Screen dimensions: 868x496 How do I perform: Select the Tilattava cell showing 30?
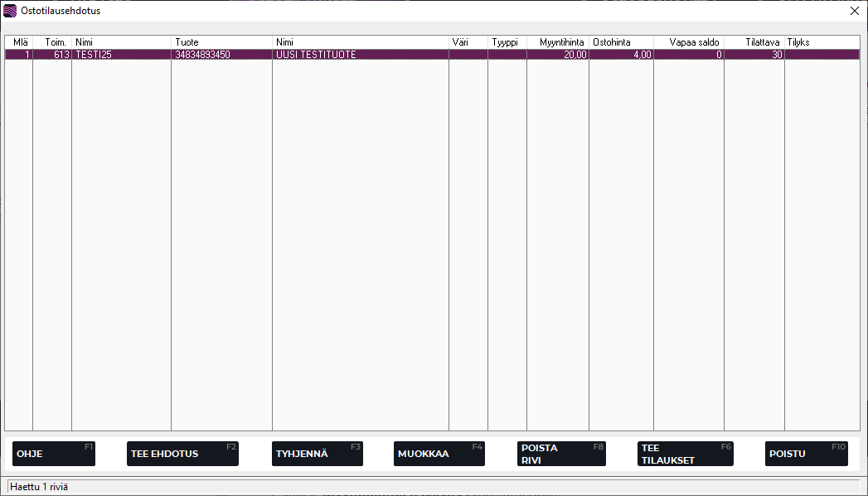(x=754, y=55)
